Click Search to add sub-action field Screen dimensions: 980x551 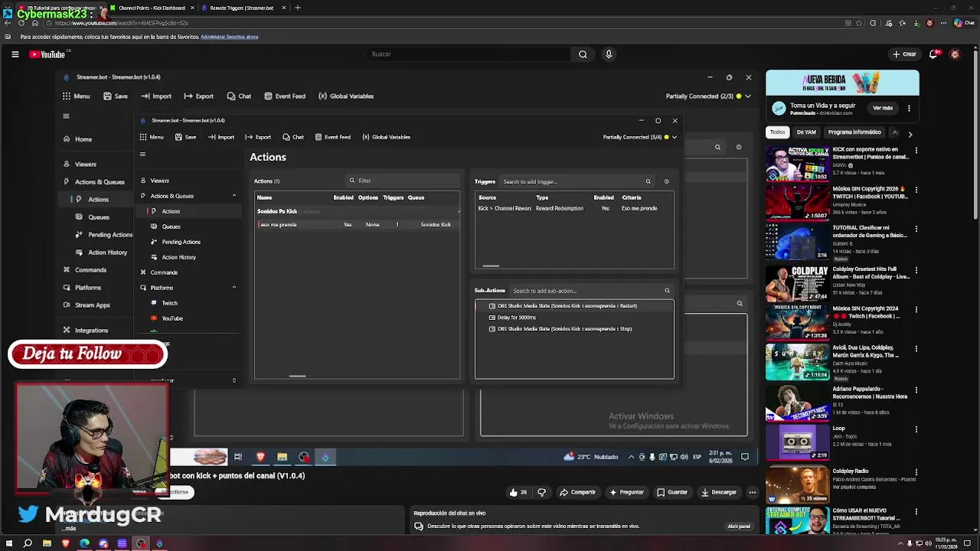pyautogui.click(x=590, y=291)
